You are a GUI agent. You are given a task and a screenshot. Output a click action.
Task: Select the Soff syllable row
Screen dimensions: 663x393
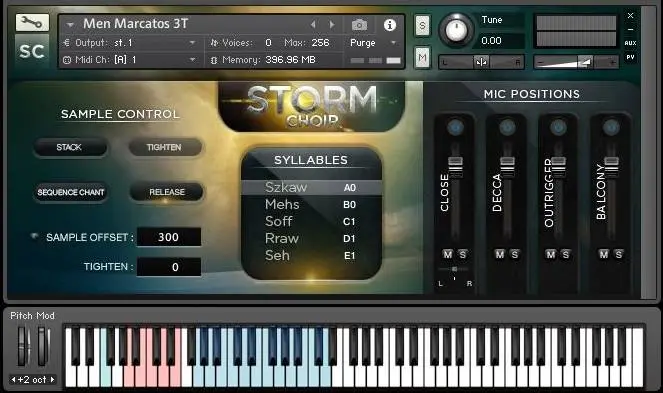(311, 221)
